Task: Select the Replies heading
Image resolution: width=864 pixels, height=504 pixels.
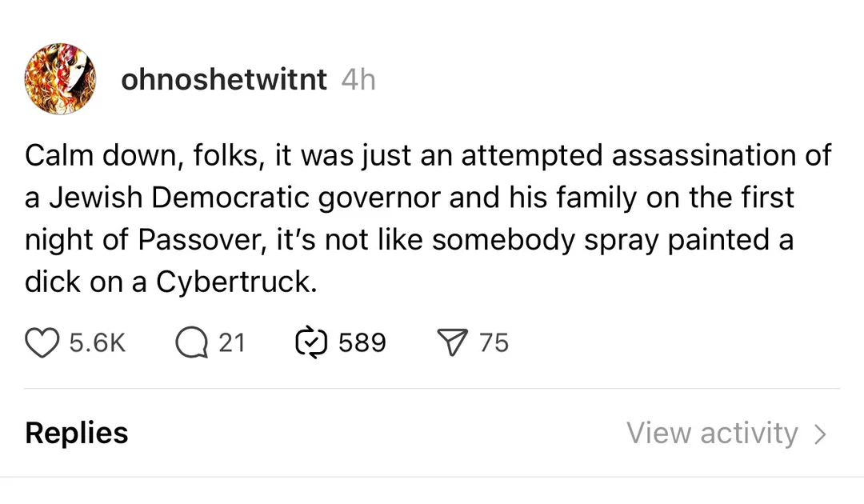Action: [77, 433]
